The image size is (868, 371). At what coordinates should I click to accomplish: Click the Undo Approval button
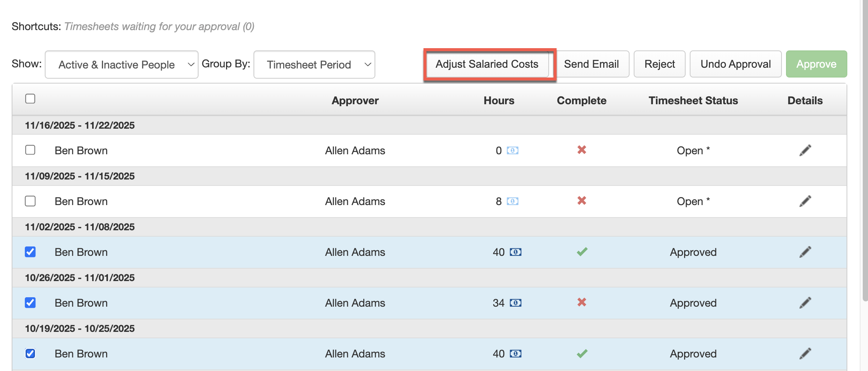click(x=736, y=64)
